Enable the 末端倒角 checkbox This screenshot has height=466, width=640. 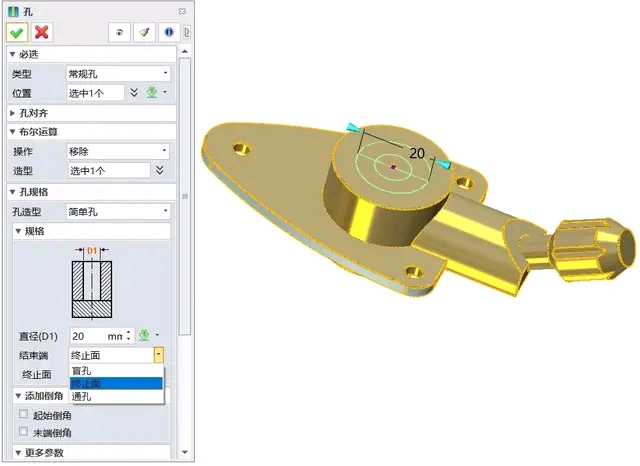pos(24,432)
